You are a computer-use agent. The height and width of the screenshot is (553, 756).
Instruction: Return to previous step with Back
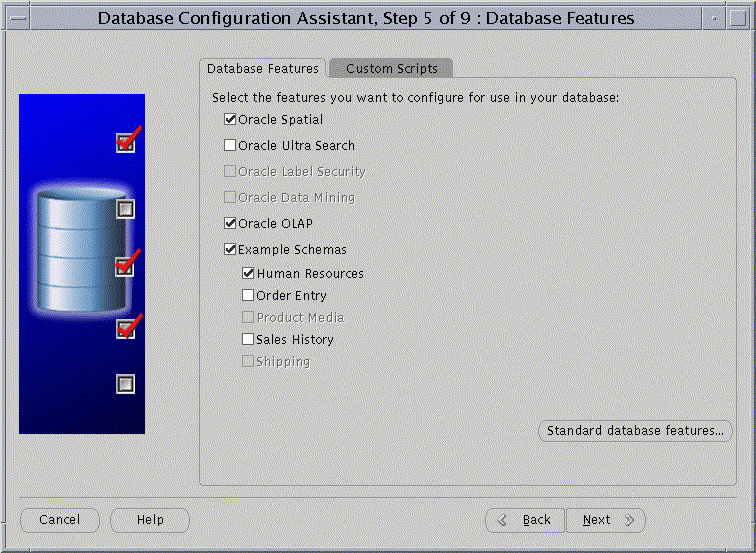click(x=526, y=520)
